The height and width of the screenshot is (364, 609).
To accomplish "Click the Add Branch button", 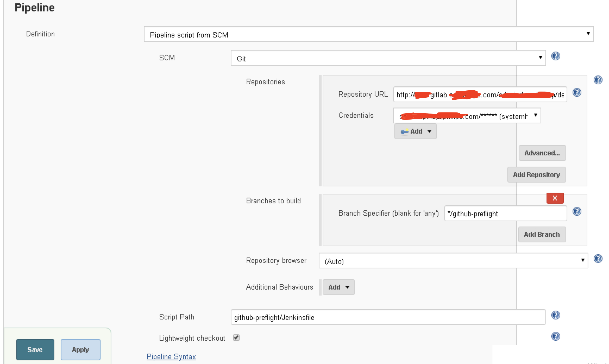I will (542, 234).
